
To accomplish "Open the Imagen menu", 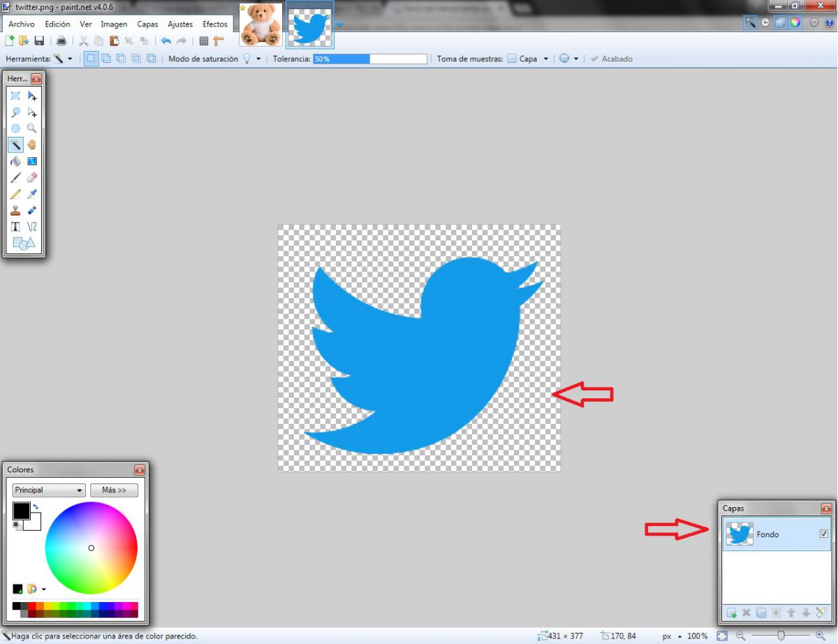I will pyautogui.click(x=114, y=24).
